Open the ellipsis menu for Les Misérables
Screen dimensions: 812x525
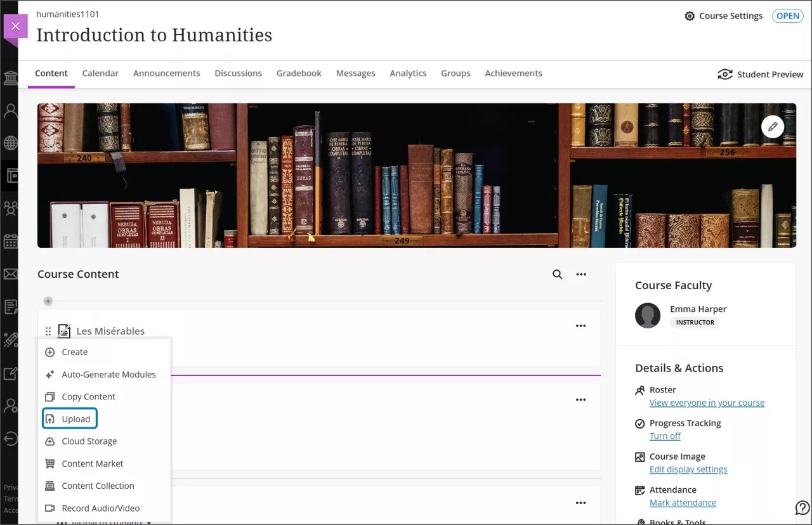pos(580,325)
